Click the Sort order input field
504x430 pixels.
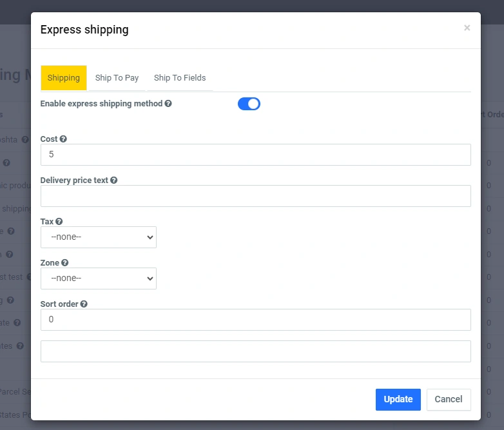[x=255, y=320]
